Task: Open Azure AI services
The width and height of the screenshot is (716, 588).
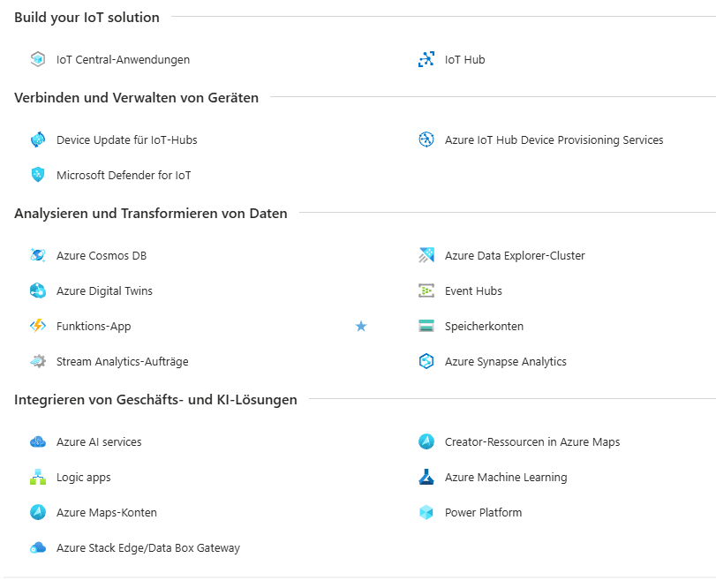Action: 99,442
